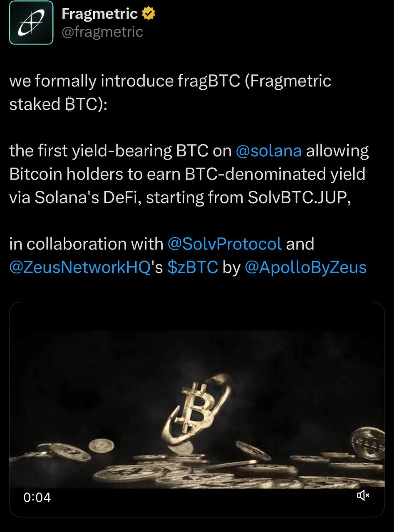Open the @fragmetric handle
Screen dimensions: 394x532
102,32
